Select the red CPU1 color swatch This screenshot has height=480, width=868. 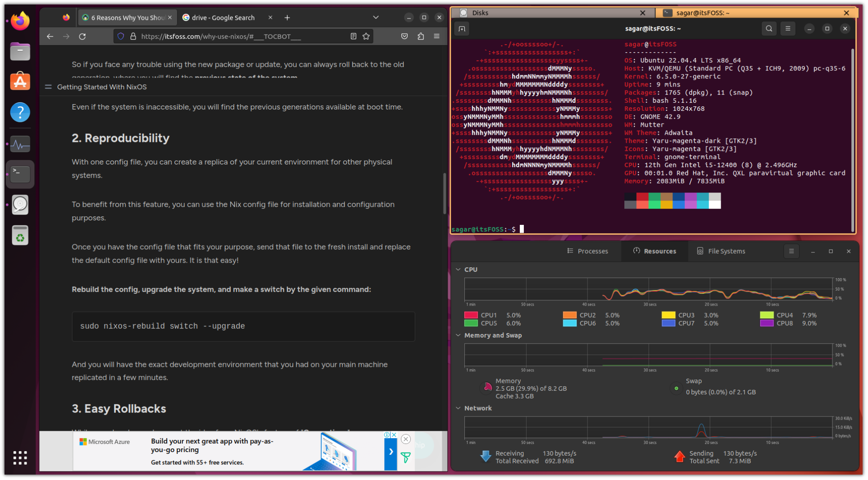tap(471, 315)
